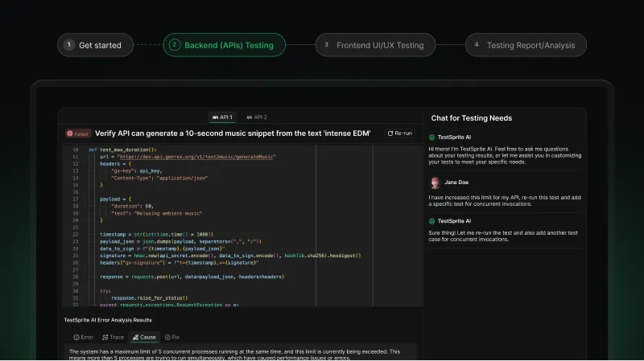Switch to the API 2 tab

(x=256, y=117)
